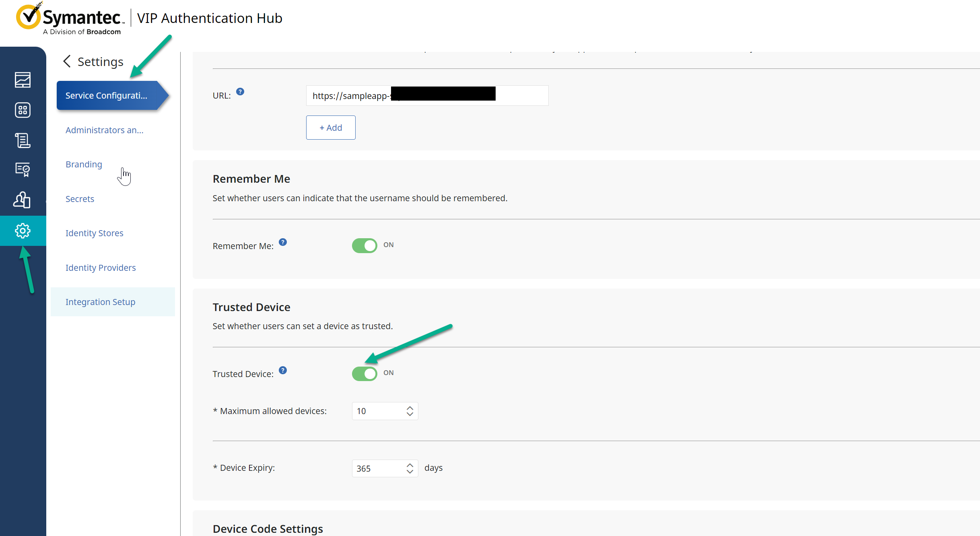The height and width of the screenshot is (536, 980).
Task: Click the applications grid icon in sidebar
Action: pyautogui.click(x=23, y=110)
